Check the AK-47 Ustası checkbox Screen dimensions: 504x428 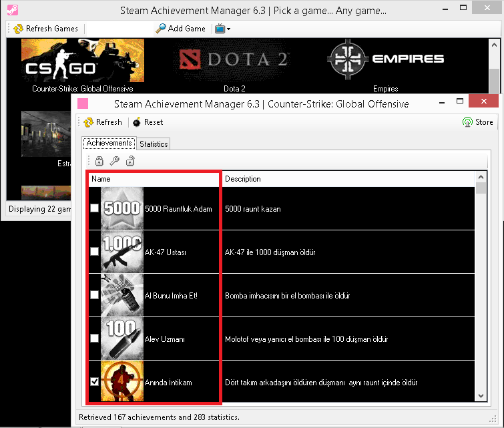point(95,252)
